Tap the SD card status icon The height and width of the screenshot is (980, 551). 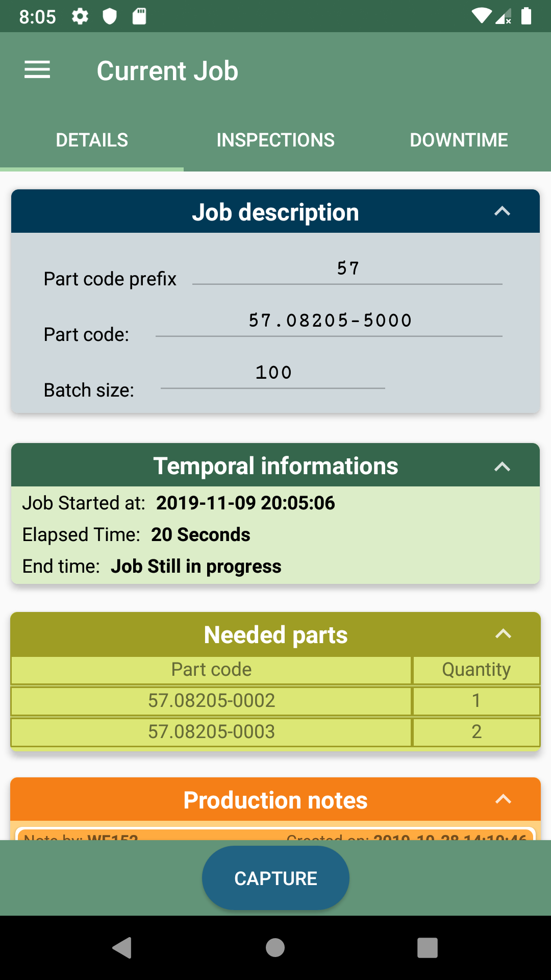[x=139, y=16]
